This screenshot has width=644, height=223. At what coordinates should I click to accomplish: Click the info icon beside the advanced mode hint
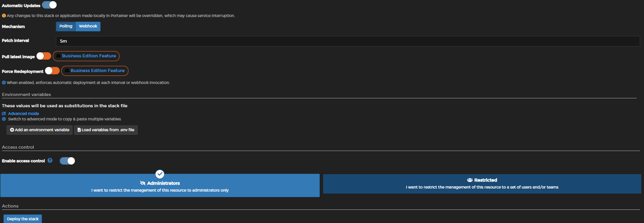(x=4, y=119)
